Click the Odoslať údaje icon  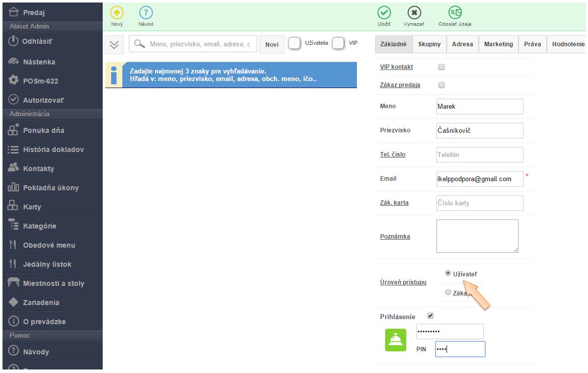point(455,13)
